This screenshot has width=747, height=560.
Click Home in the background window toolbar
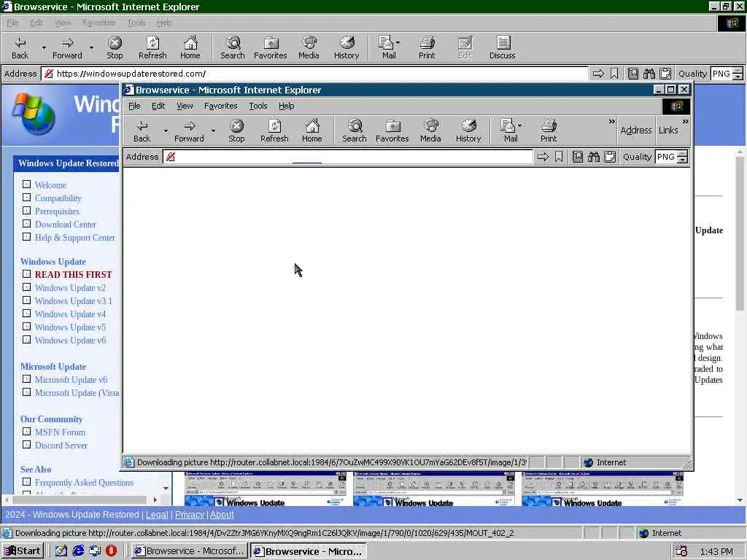click(190, 47)
